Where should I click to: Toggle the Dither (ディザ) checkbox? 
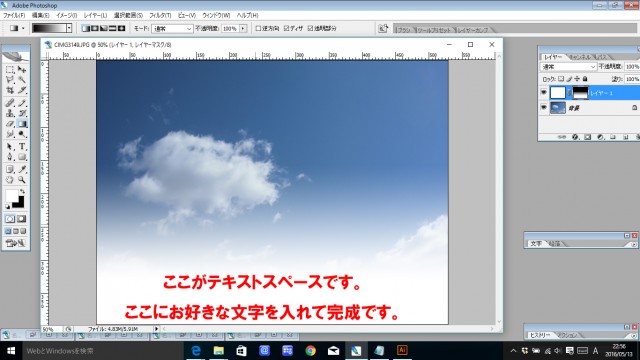tap(286, 28)
